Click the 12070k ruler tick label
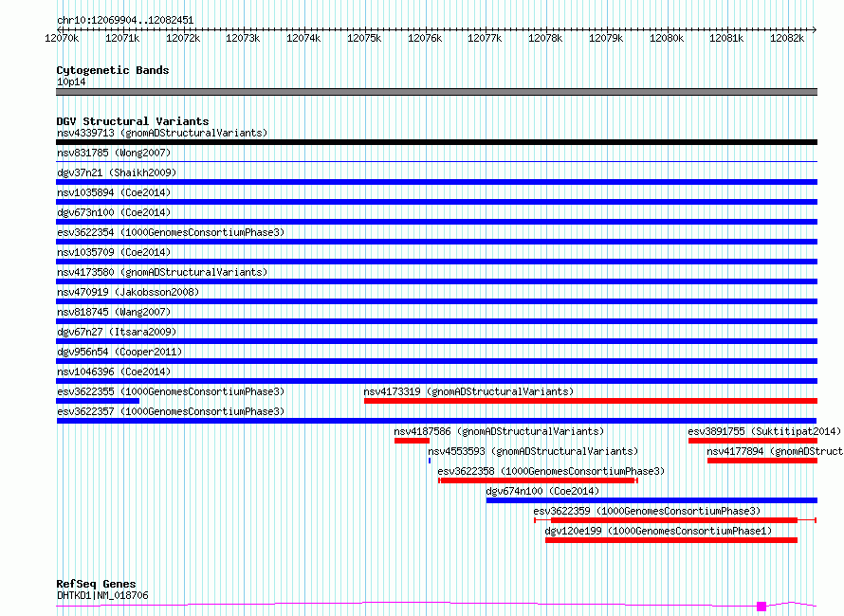Viewport: 844px width, 616px height. tap(62, 38)
